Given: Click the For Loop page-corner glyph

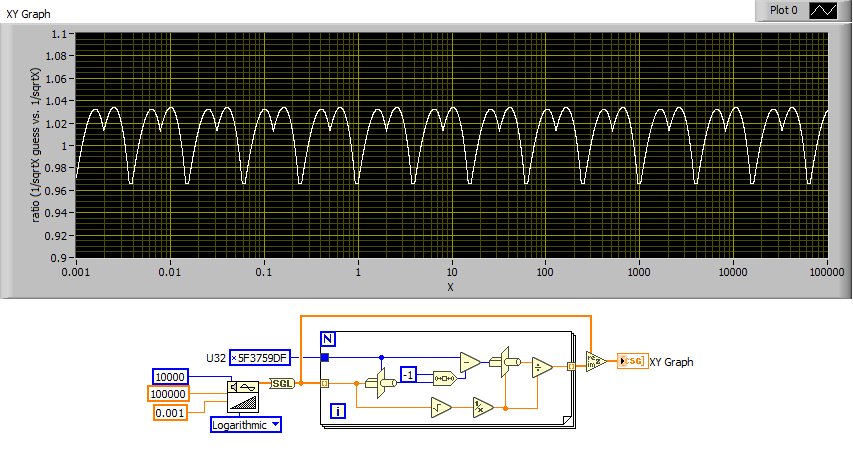Looking at the screenshot, I should (567, 420).
